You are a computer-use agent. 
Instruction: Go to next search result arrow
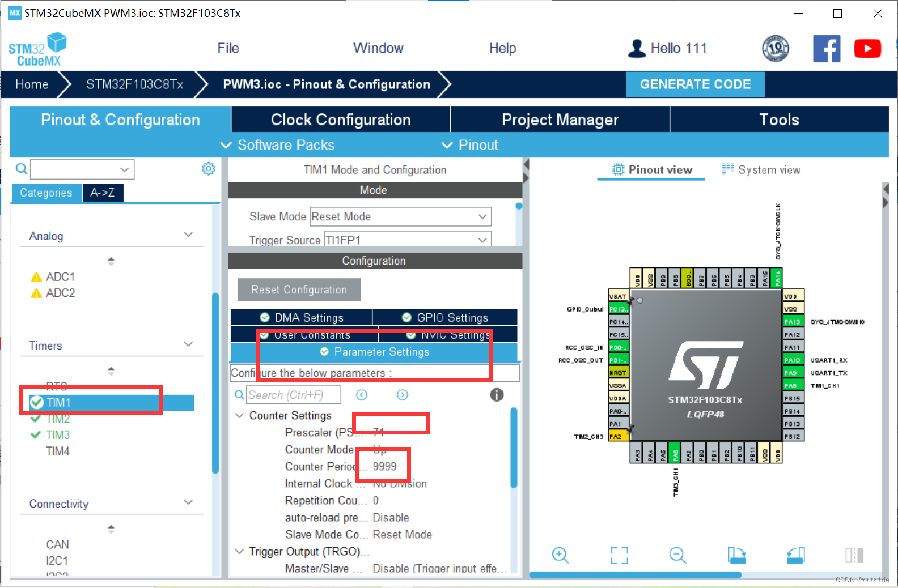[403, 395]
